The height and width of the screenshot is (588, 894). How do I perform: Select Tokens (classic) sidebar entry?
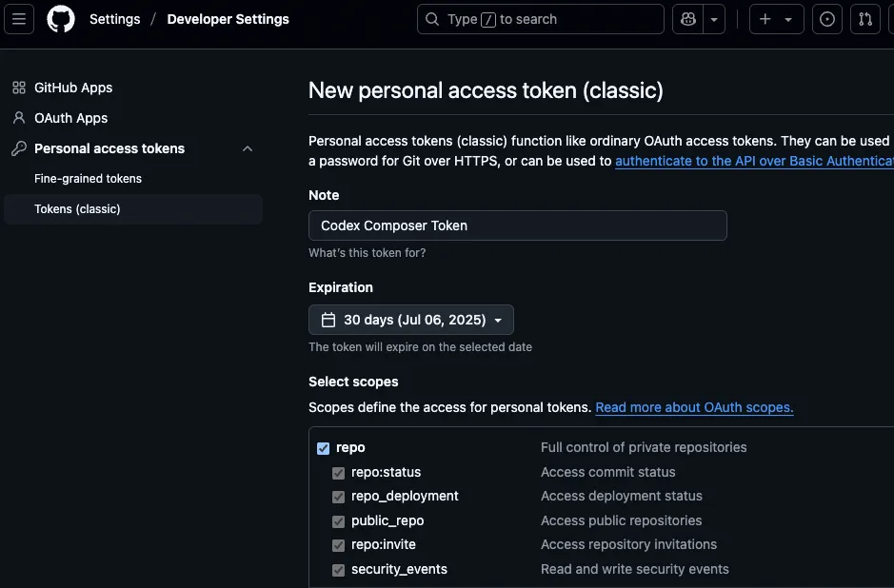click(133, 209)
